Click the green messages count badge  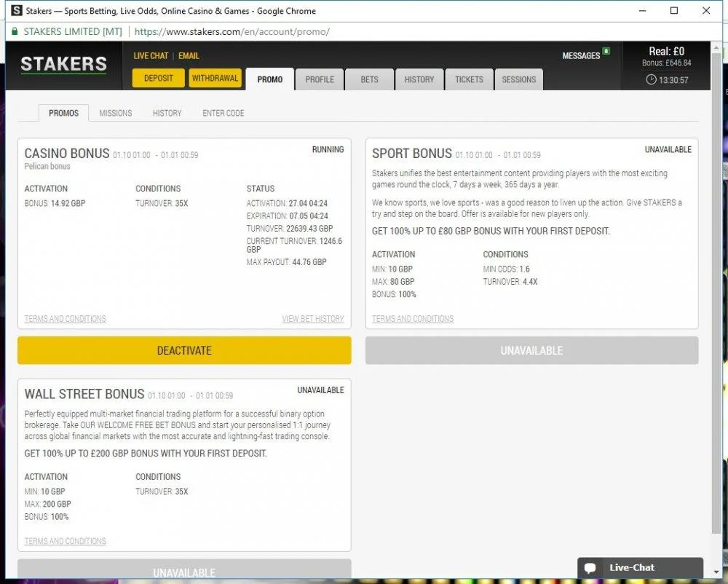606,51
